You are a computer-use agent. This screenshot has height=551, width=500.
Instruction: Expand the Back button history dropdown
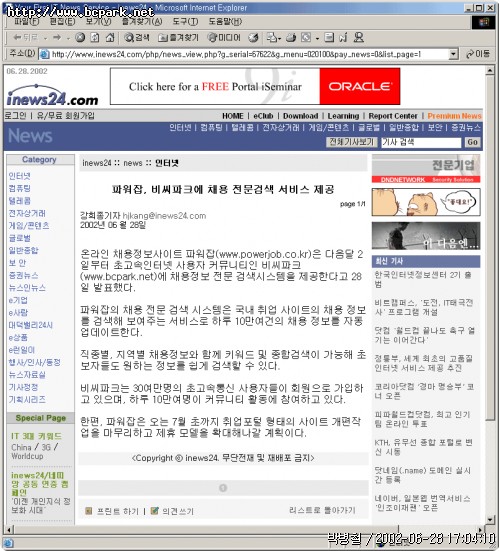45,38
